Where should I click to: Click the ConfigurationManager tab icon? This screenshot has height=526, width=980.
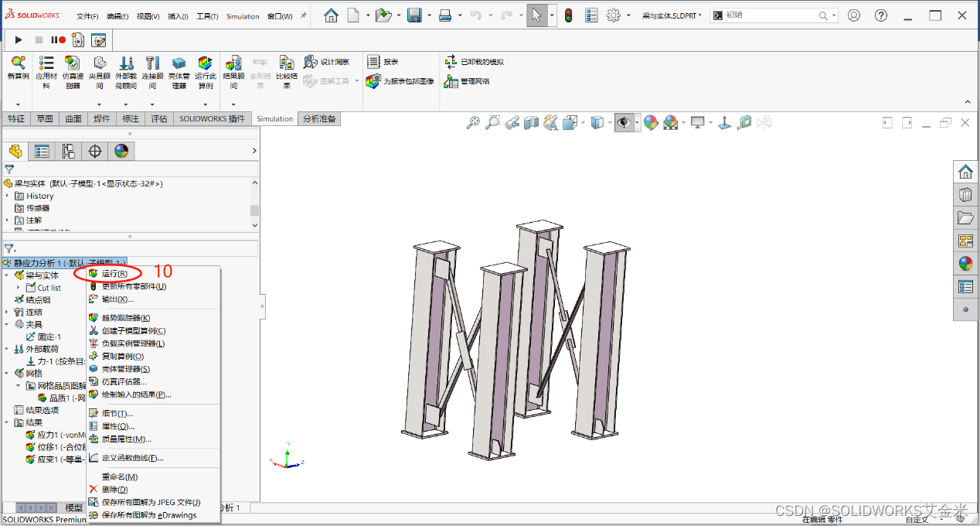pos(68,151)
